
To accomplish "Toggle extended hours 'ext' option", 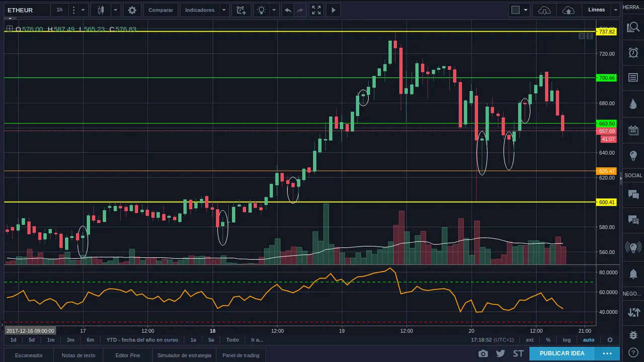I will [530, 340].
